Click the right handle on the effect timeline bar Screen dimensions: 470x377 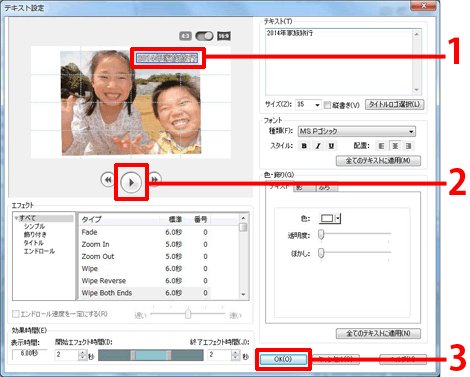[x=169, y=355]
